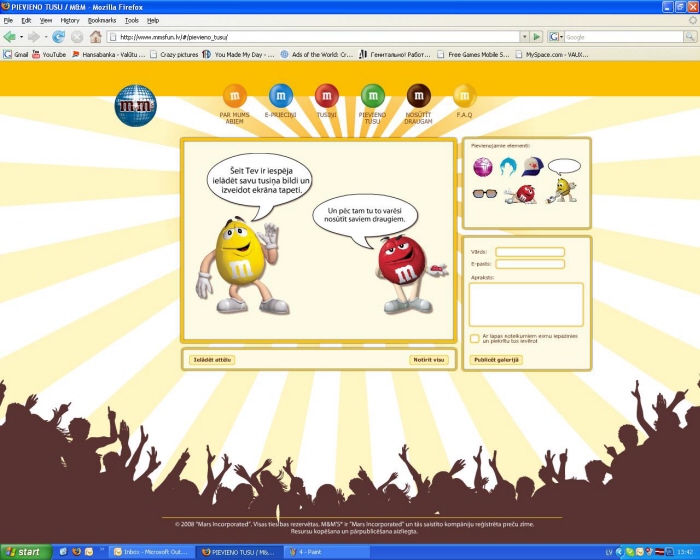The image size is (700, 560).
Task: Tick the terms agreement checkbox
Action: 475,339
